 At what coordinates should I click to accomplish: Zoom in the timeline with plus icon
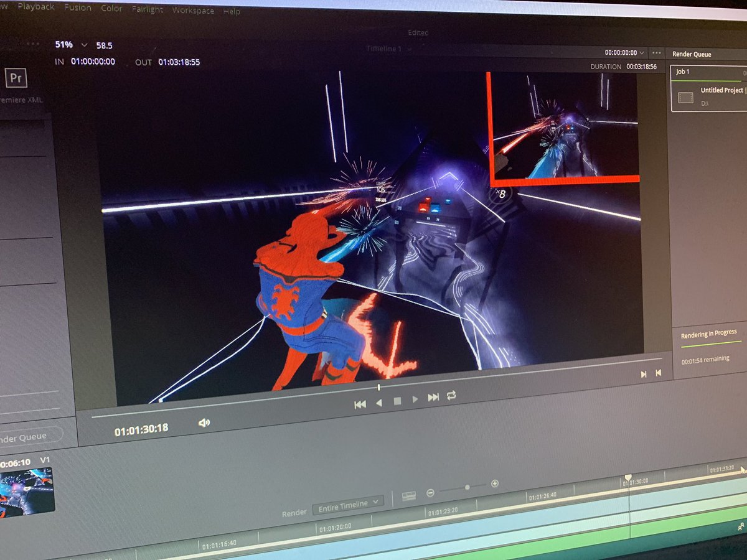(x=495, y=483)
